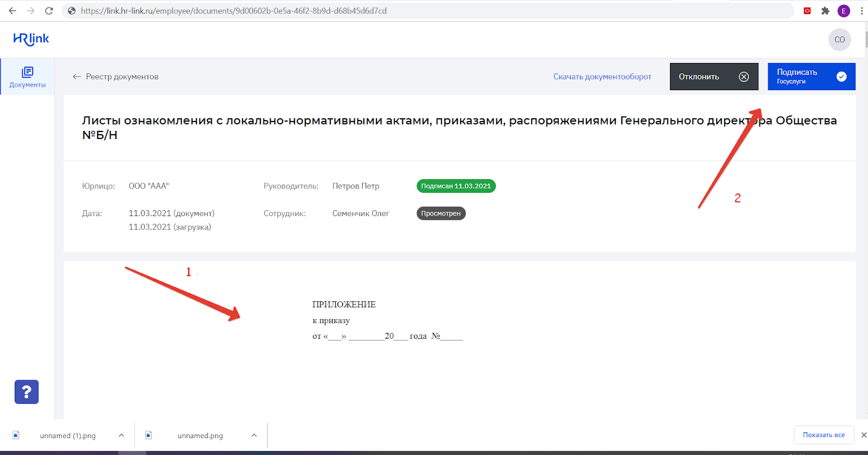
Task: Click employee name Семенчик Олег
Action: (361, 213)
